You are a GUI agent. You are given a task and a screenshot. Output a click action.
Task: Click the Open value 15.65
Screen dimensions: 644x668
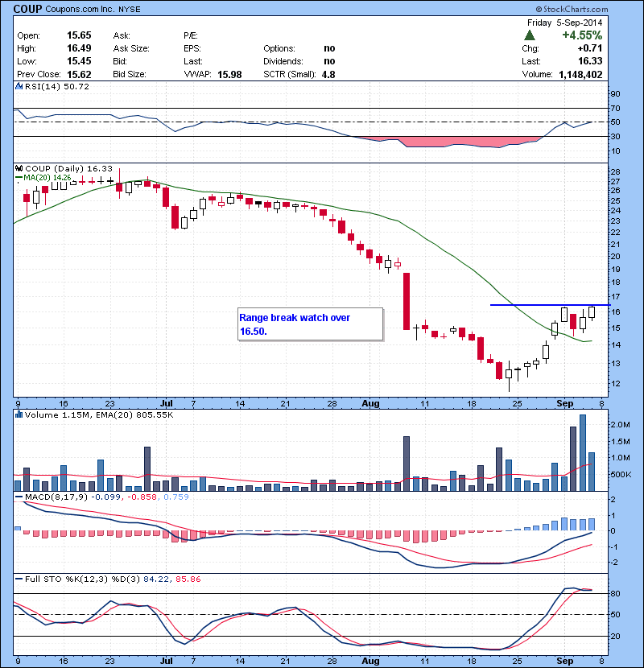tap(79, 35)
